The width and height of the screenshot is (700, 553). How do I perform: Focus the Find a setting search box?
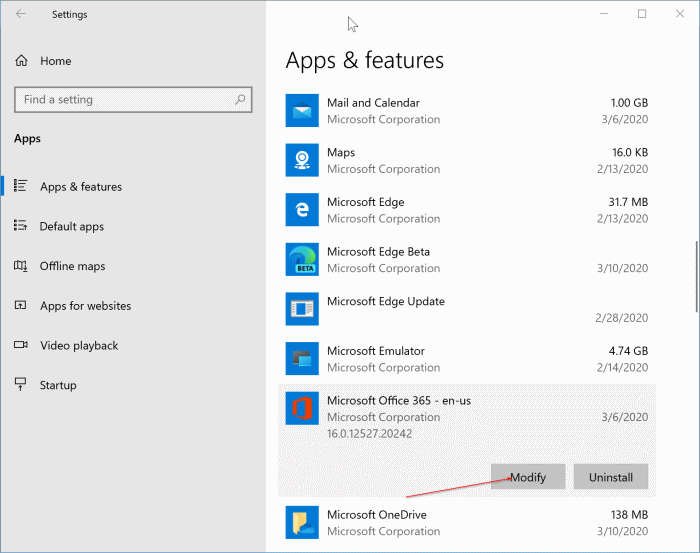coord(133,99)
